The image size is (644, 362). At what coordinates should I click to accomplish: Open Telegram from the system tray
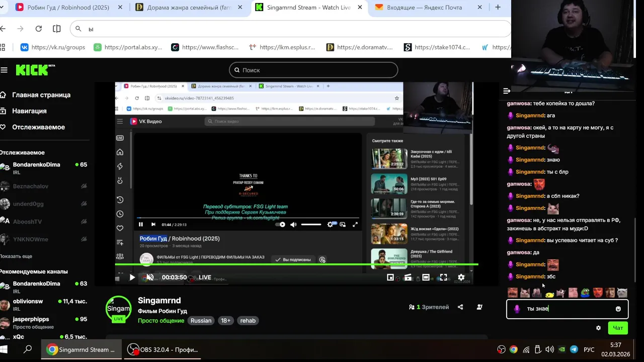(x=574, y=349)
